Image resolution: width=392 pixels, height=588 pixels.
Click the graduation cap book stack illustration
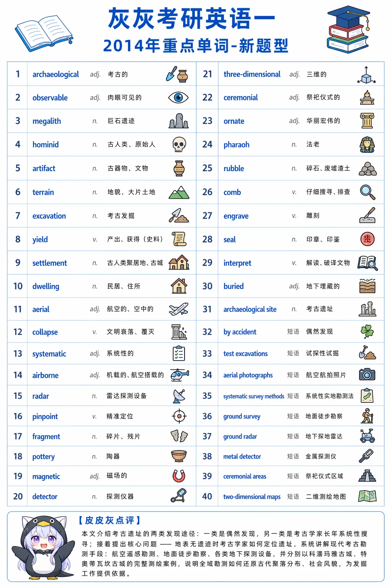349,29
